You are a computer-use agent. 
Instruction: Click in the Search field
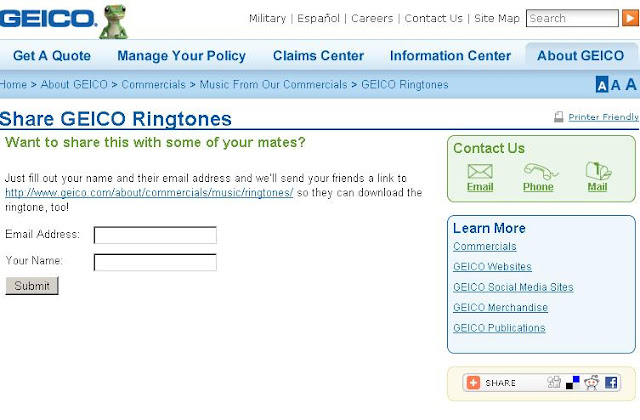(572, 18)
